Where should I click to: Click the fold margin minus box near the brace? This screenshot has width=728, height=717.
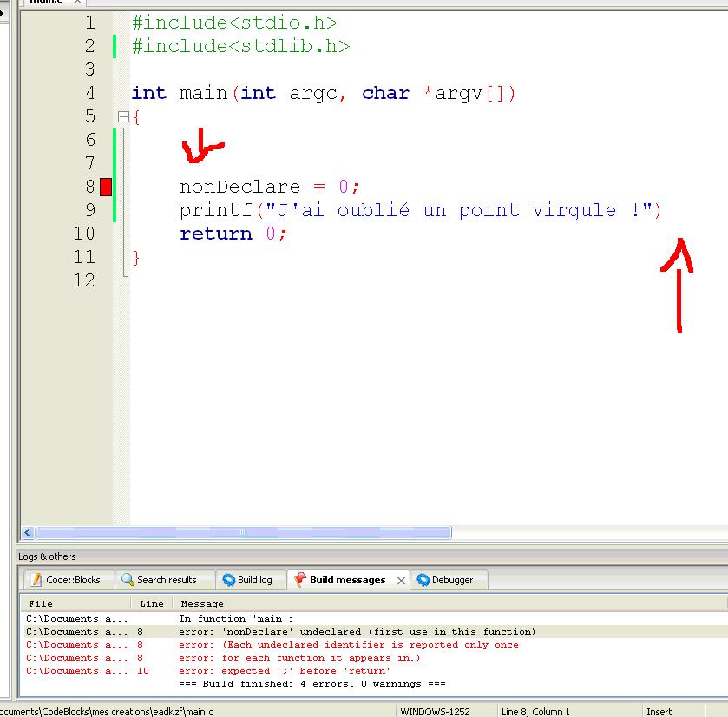122,115
